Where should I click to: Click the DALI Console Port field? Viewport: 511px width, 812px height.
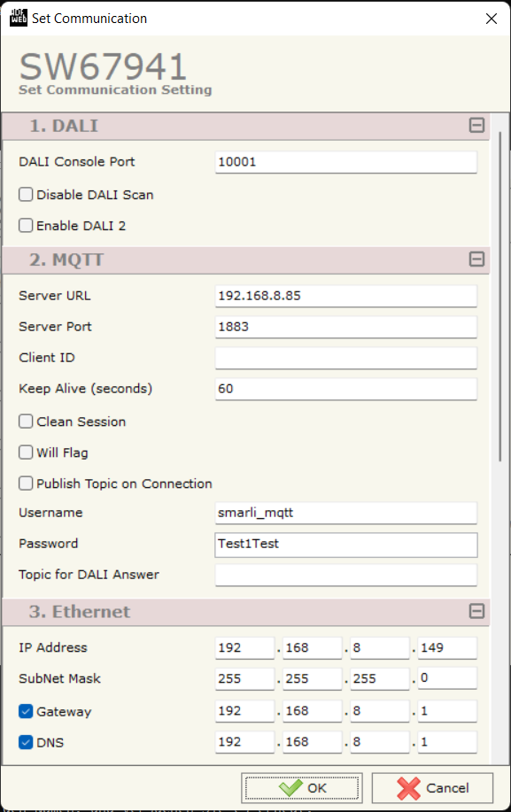click(345, 161)
